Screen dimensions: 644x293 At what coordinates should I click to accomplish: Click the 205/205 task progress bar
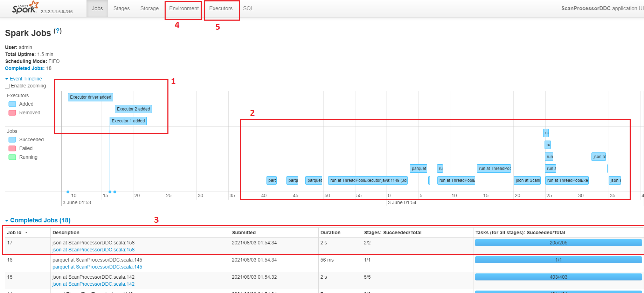point(558,243)
